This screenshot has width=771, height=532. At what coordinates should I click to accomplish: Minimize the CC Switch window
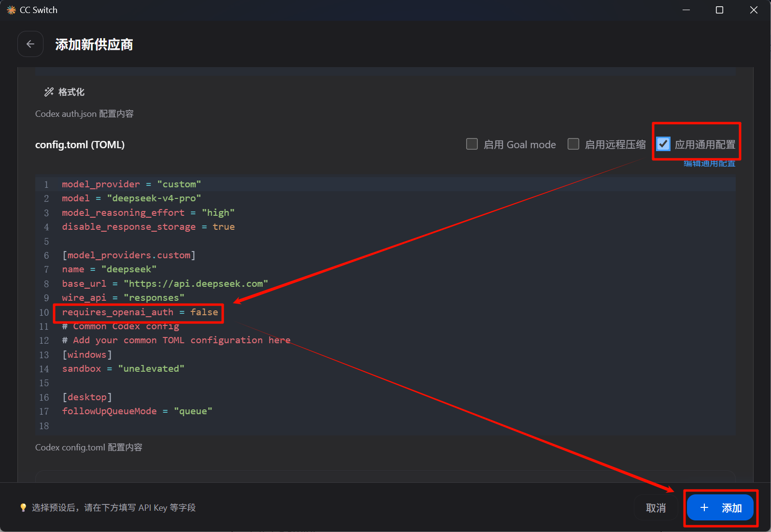[x=686, y=10]
